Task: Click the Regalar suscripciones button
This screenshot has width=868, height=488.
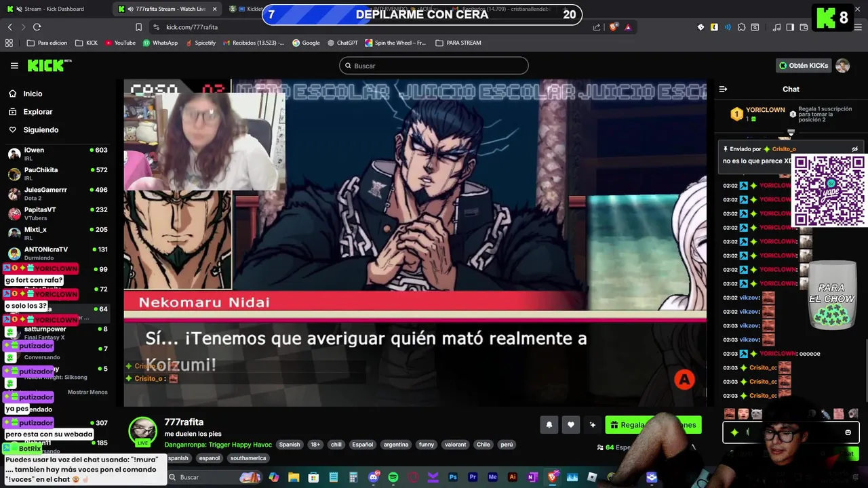Action: pyautogui.click(x=653, y=425)
